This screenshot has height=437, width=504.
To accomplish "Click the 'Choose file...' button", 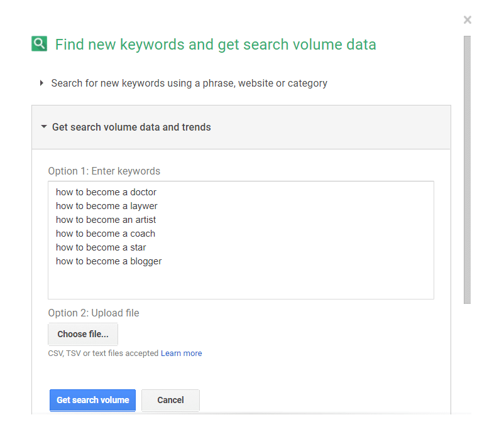I will pyautogui.click(x=82, y=334).
